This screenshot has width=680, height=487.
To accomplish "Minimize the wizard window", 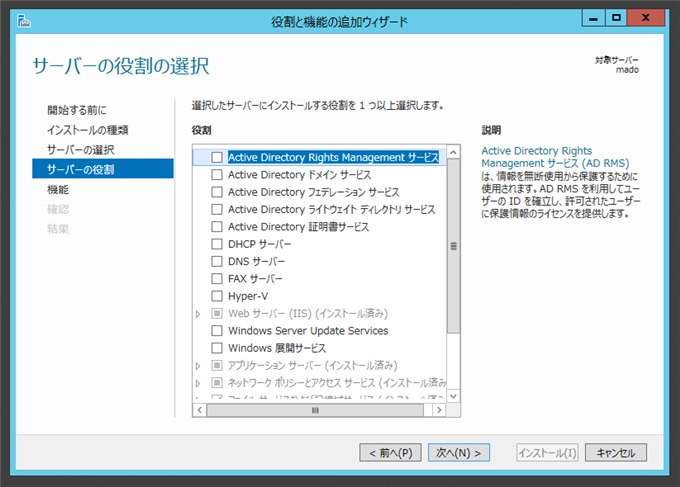I will click(593, 18).
